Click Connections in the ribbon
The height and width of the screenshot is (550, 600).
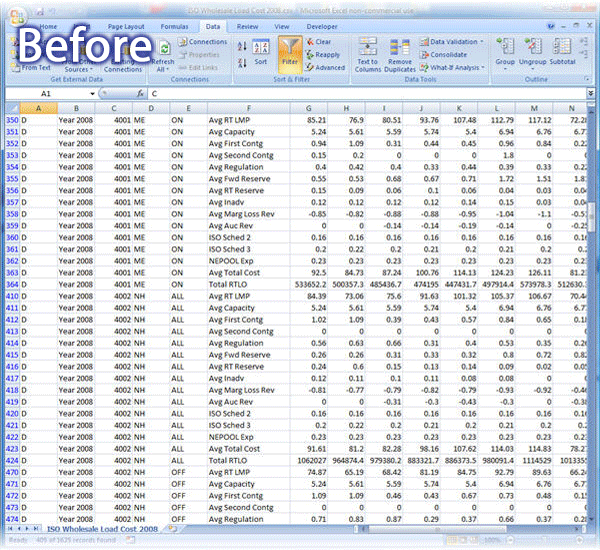coord(203,42)
